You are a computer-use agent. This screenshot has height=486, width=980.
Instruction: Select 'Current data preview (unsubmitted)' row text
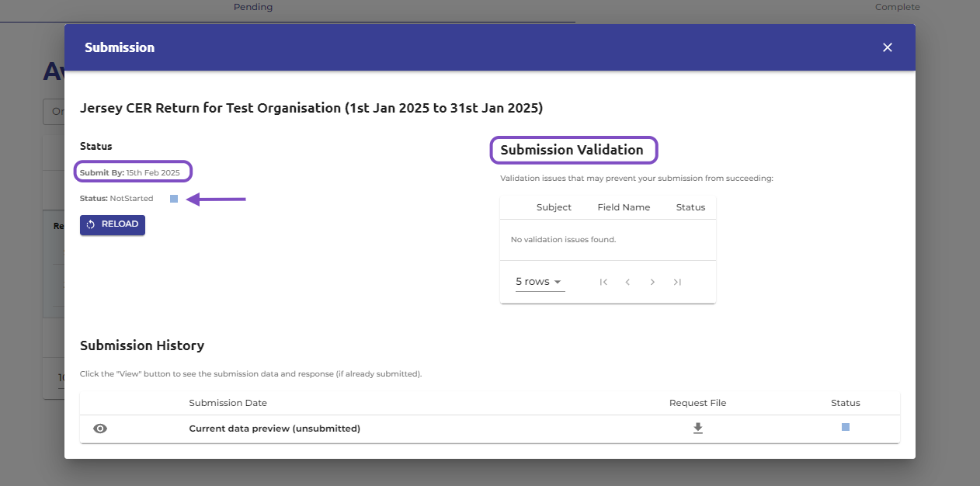pos(275,429)
